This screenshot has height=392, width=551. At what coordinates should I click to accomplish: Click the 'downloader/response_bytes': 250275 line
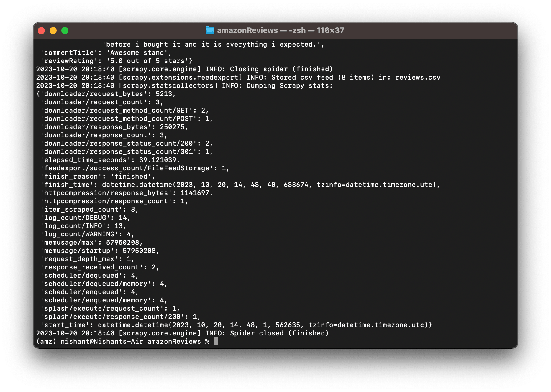click(114, 127)
